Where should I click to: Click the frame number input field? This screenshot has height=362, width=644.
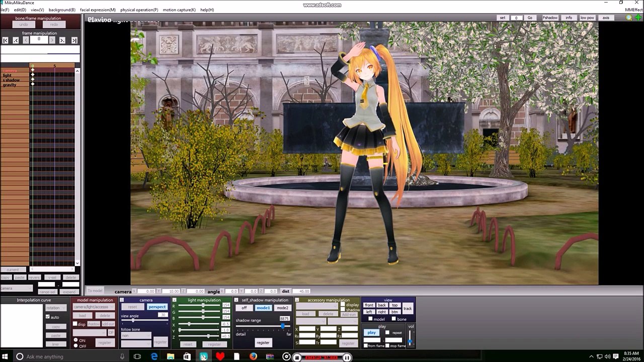pyautogui.click(x=39, y=39)
